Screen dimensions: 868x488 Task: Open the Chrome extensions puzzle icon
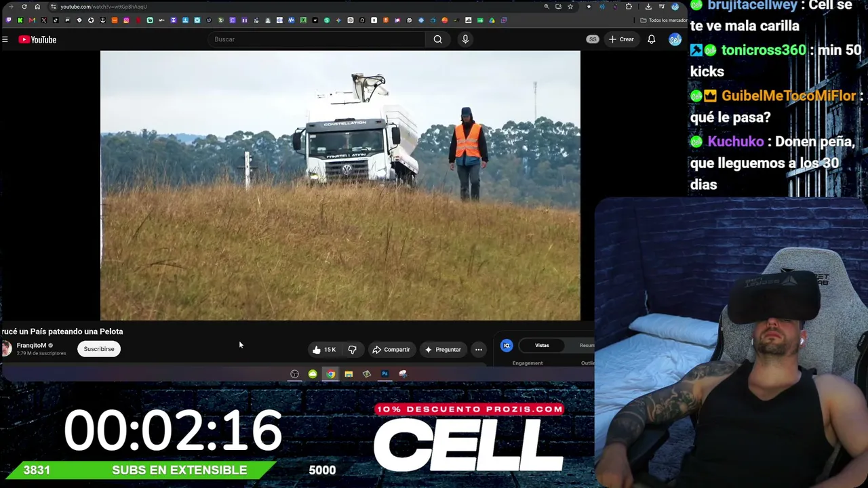click(629, 7)
